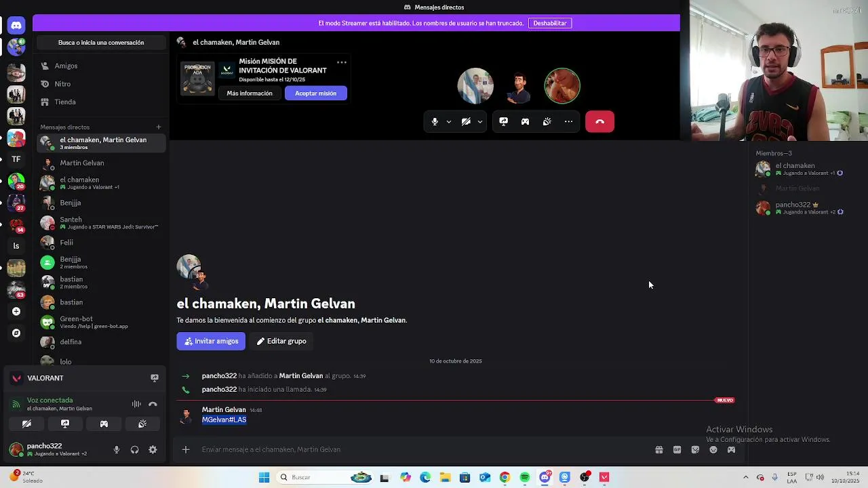
Task: Open gift icon in message bar
Action: click(x=658, y=449)
